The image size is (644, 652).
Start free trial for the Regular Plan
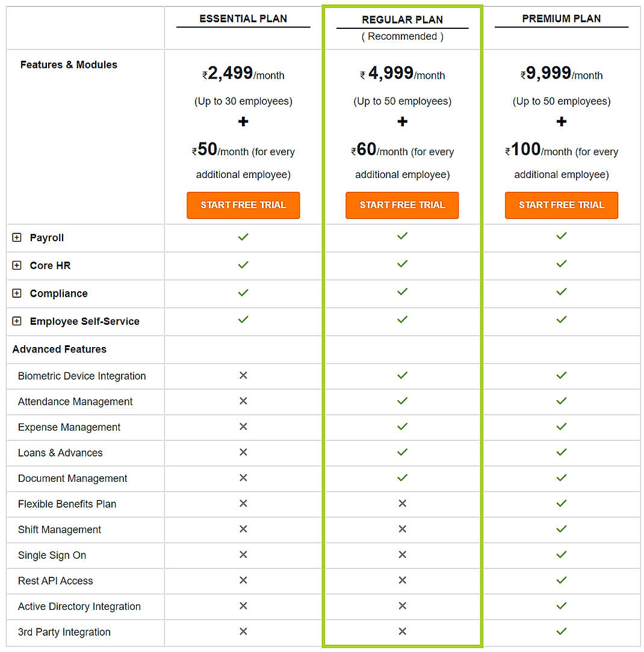(401, 205)
